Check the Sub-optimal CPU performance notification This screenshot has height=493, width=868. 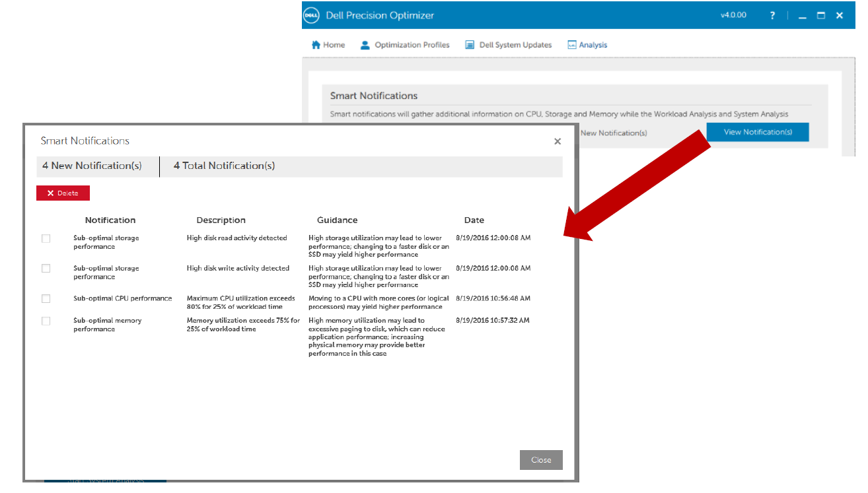[x=46, y=299]
